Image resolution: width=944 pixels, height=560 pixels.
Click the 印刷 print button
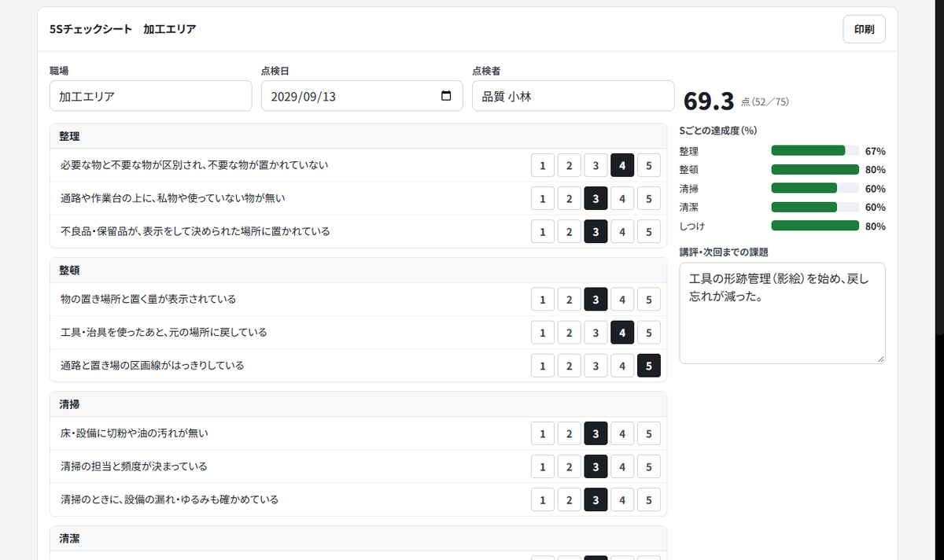pyautogui.click(x=864, y=29)
